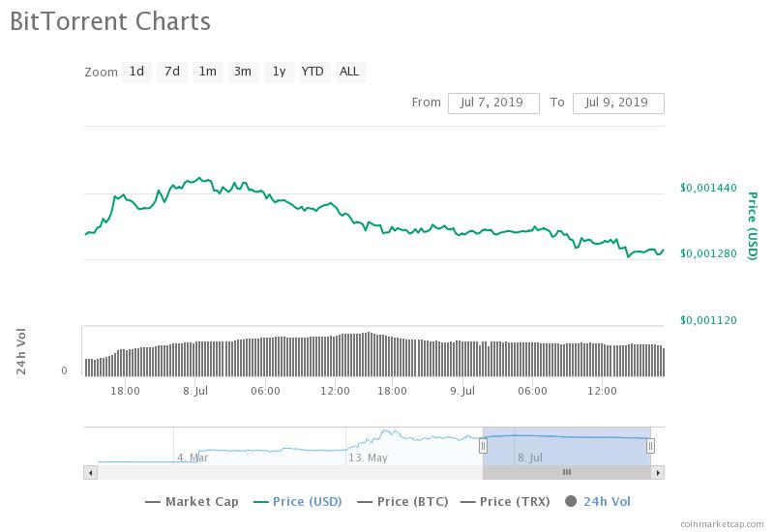This screenshot has height=532, width=774.
Task: Click the right scroll arrow of the navigator
Action: (x=658, y=472)
